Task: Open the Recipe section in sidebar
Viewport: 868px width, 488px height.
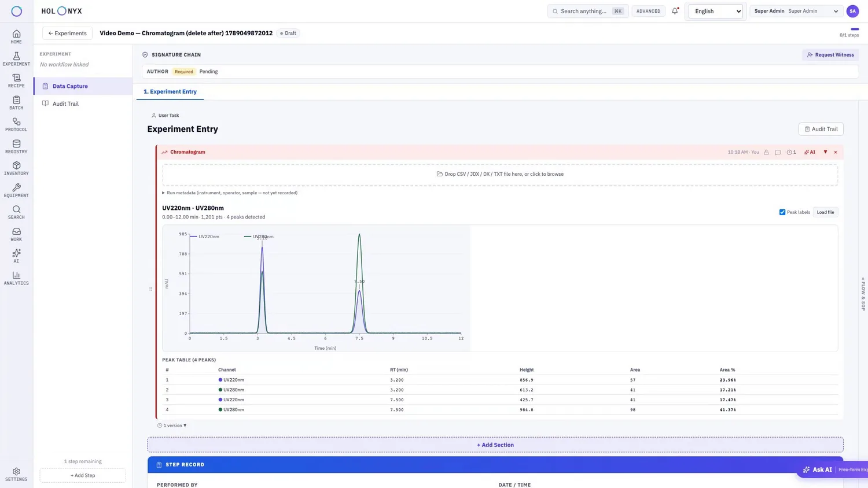Action: pyautogui.click(x=16, y=81)
